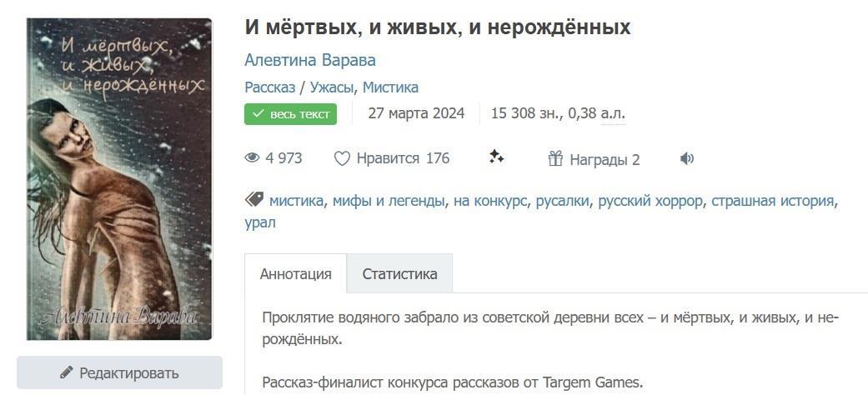
Task: Open the мифы и легенды tag
Action: [x=388, y=201]
